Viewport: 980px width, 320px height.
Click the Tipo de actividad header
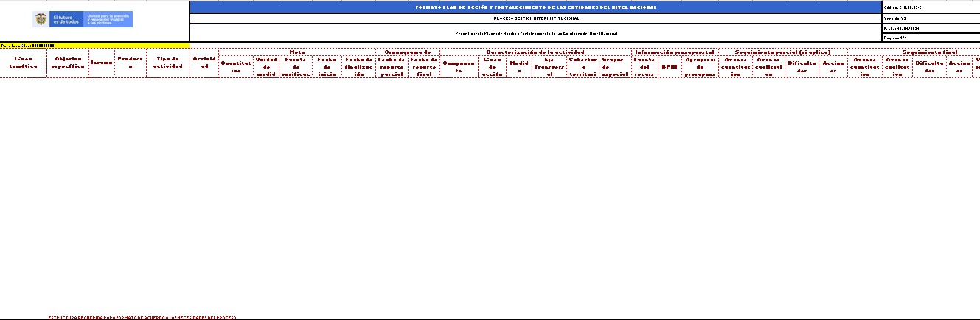[x=167, y=63]
